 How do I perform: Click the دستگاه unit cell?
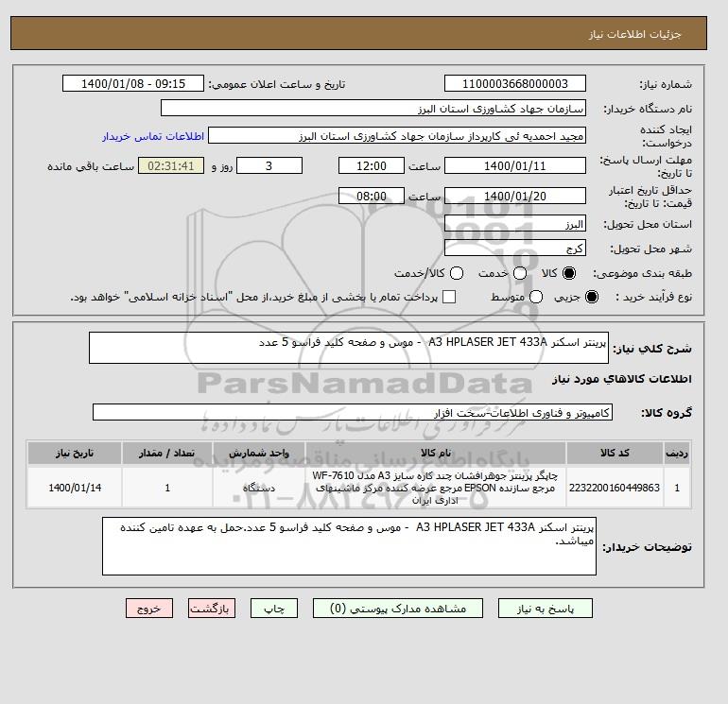259,488
